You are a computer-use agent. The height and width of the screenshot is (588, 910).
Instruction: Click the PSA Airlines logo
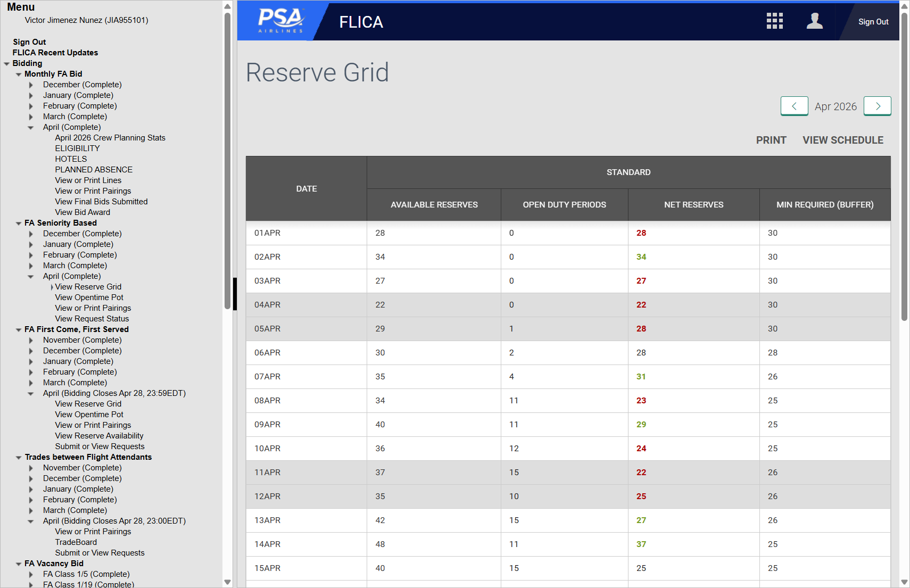[280, 21]
